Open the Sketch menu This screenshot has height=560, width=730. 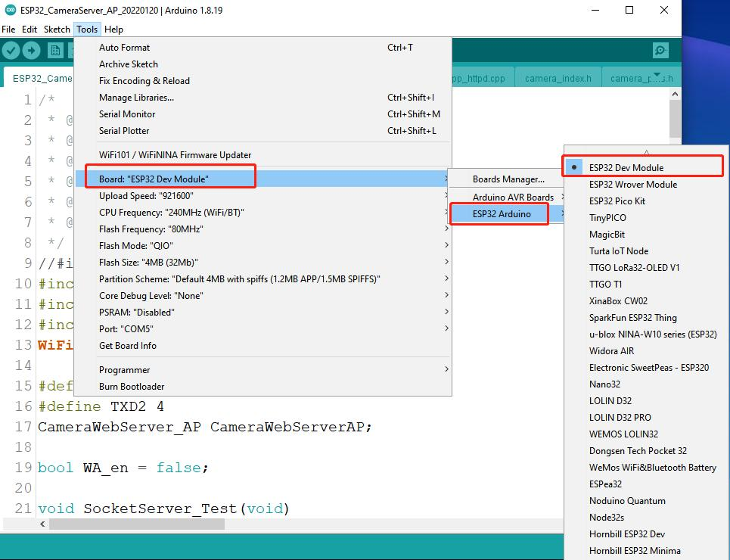[57, 30]
